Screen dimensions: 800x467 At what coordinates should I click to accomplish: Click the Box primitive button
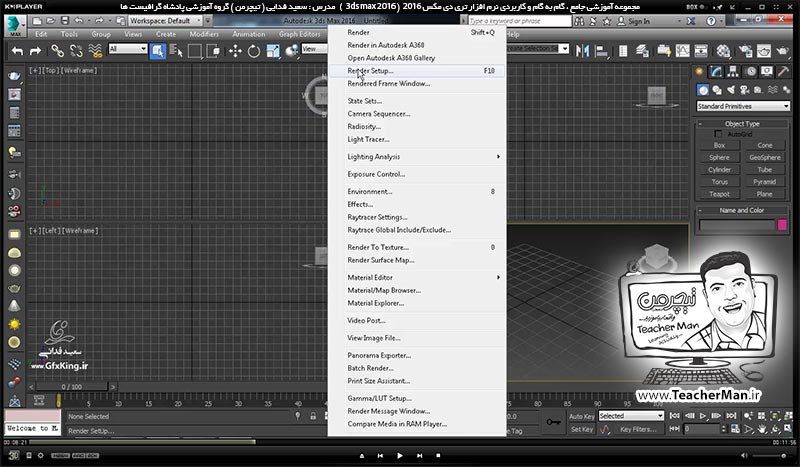tap(719, 145)
